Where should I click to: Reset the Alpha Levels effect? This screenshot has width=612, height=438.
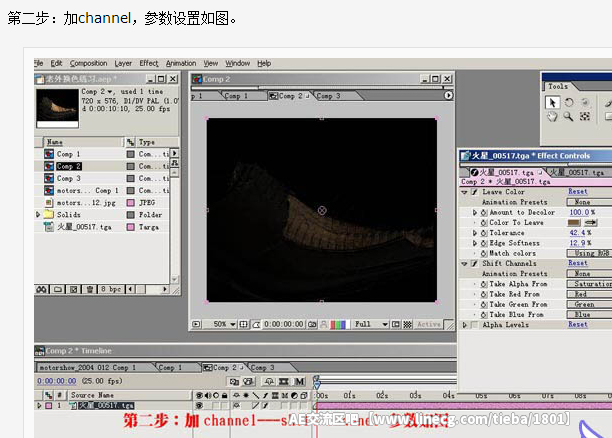point(578,325)
